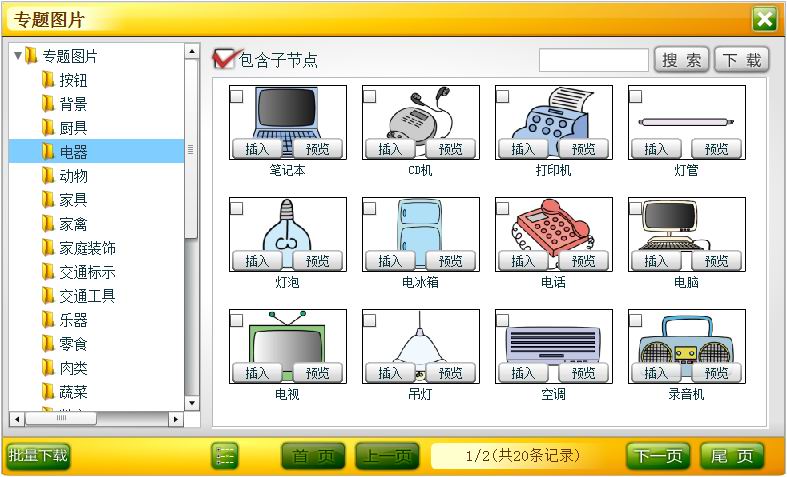The height and width of the screenshot is (477, 787).
Task: Click the television (电视) clipart picture
Action: 287,338
